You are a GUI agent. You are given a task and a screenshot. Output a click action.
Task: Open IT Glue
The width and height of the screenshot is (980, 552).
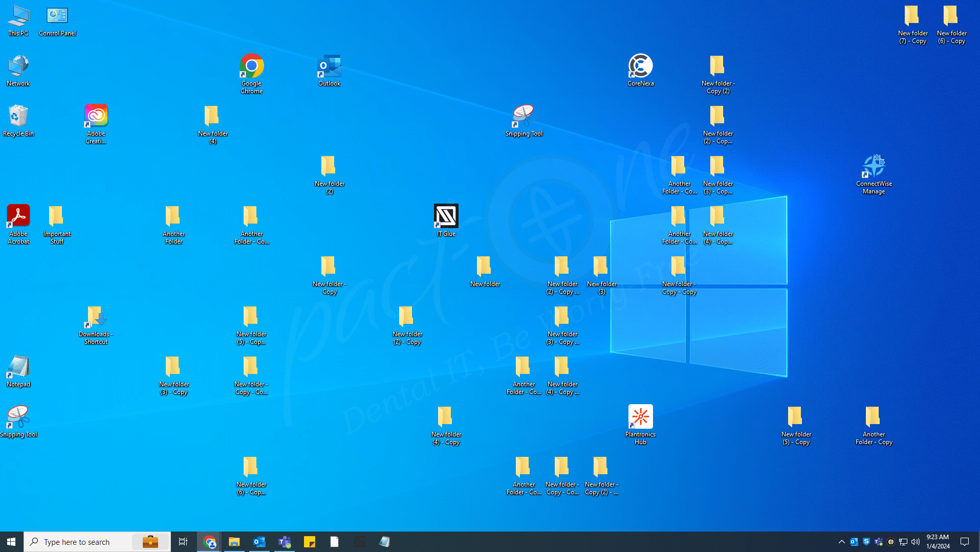coord(445,216)
